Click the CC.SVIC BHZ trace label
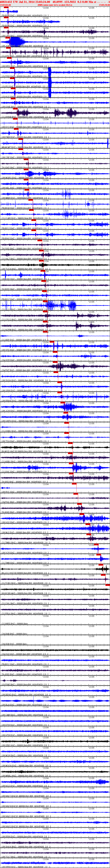This screenshot has width=110, height=868. coord(25,472)
